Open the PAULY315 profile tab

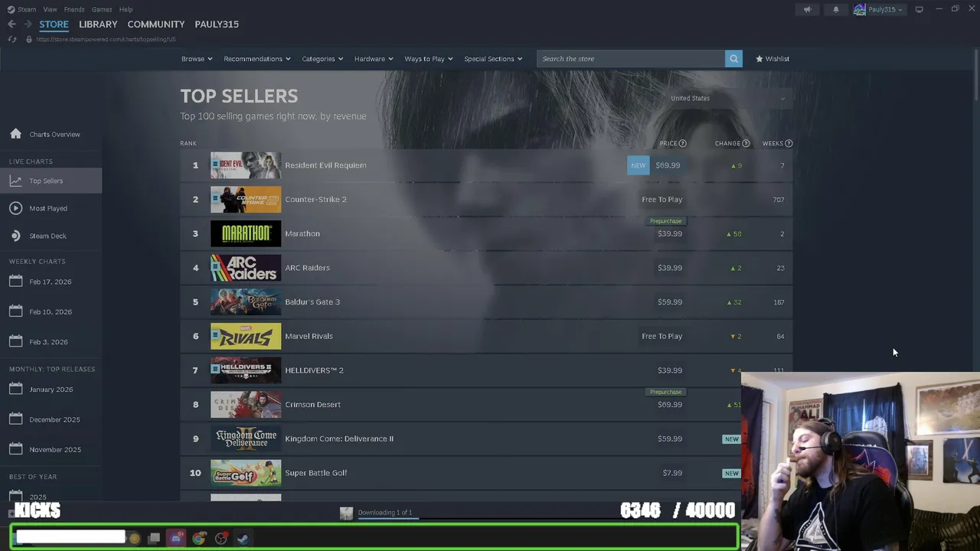pos(217,24)
